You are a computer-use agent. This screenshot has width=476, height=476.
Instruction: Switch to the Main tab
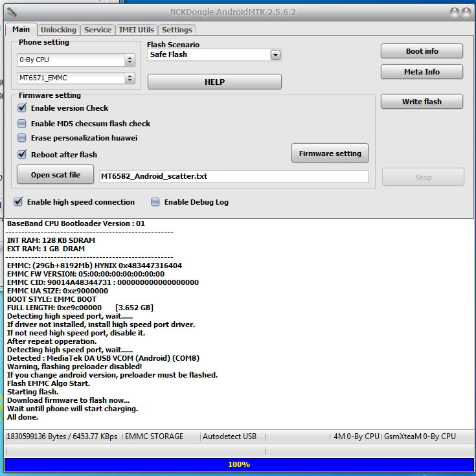point(21,29)
